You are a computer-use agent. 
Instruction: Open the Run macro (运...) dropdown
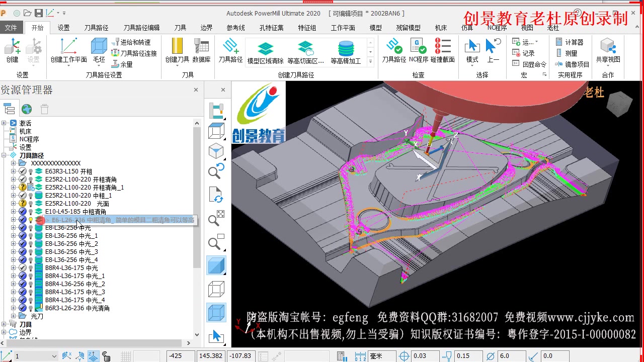click(x=536, y=42)
